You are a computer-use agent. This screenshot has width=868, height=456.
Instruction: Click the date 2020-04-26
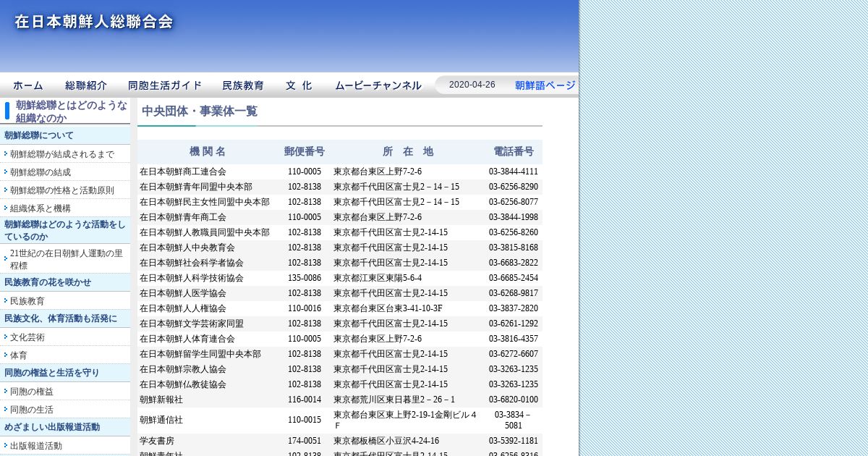click(472, 85)
